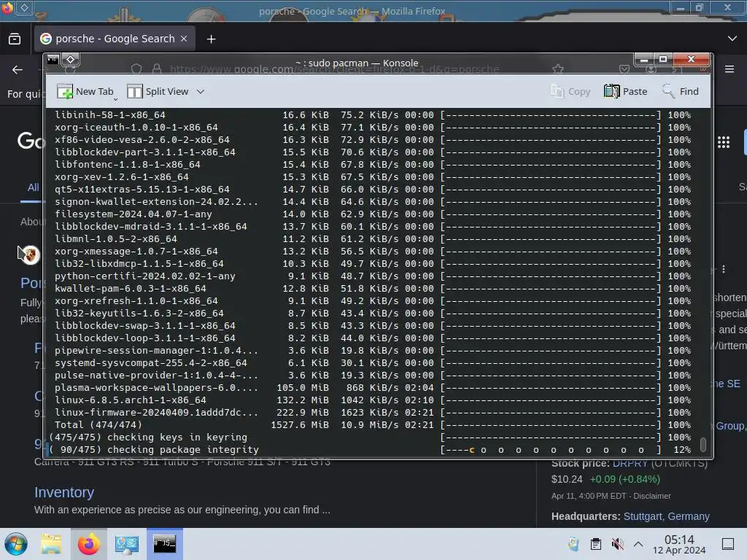Select the libinih-58-1-x86_64 row
The width and height of the screenshot is (747, 560).
coord(373,114)
